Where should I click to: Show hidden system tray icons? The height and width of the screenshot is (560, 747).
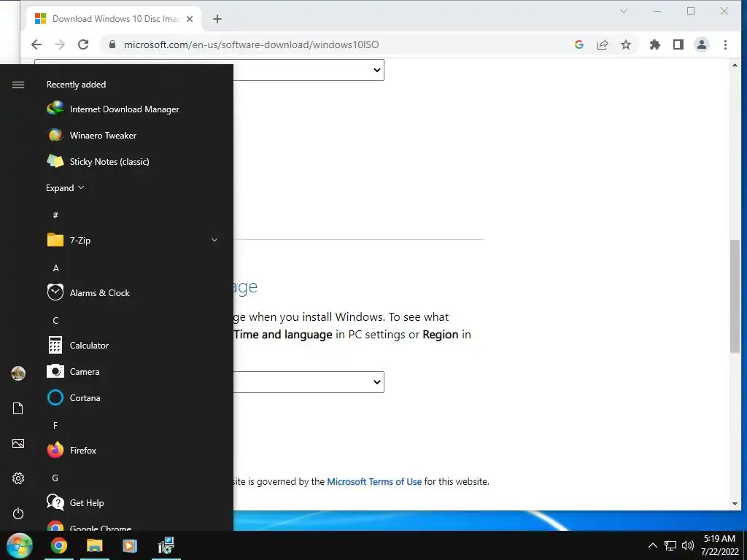653,545
